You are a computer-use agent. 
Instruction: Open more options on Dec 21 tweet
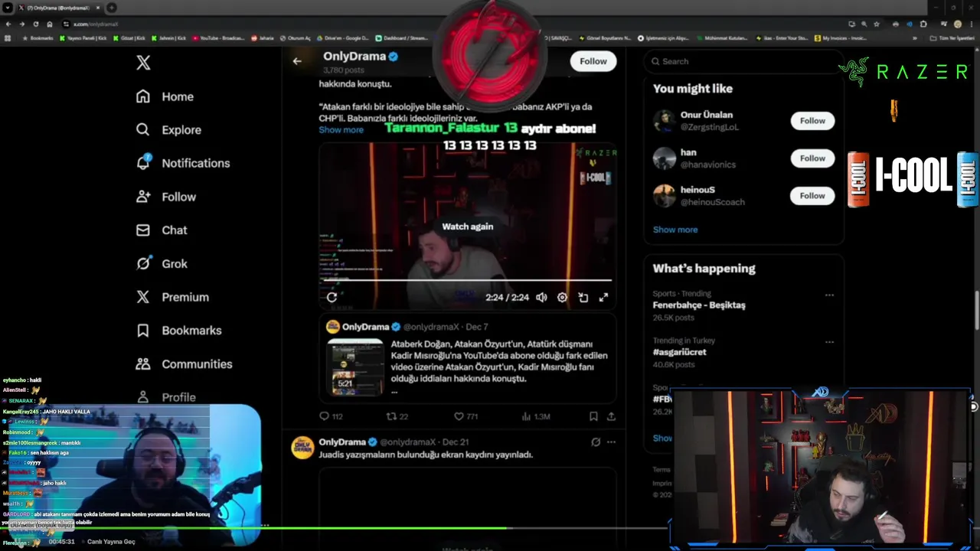[611, 442]
